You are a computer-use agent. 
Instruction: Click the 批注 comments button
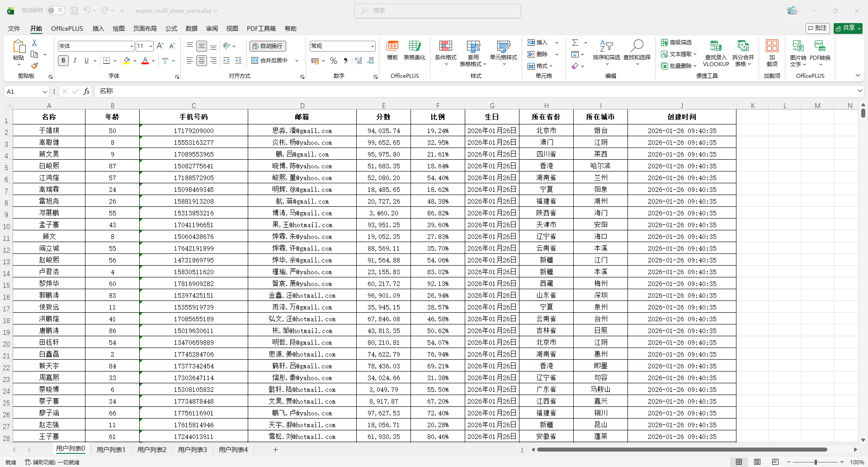[817, 28]
